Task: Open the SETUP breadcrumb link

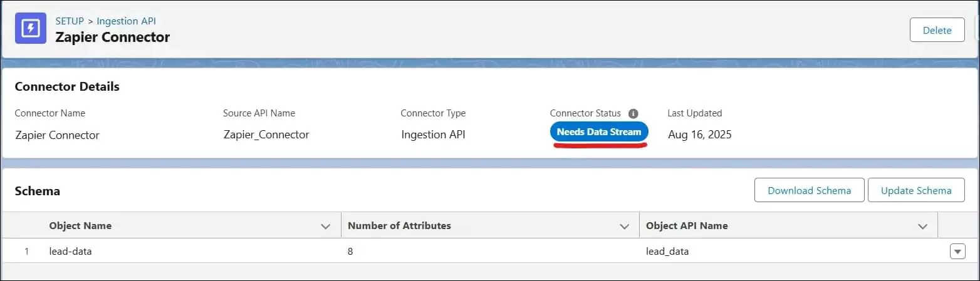Action: point(70,21)
